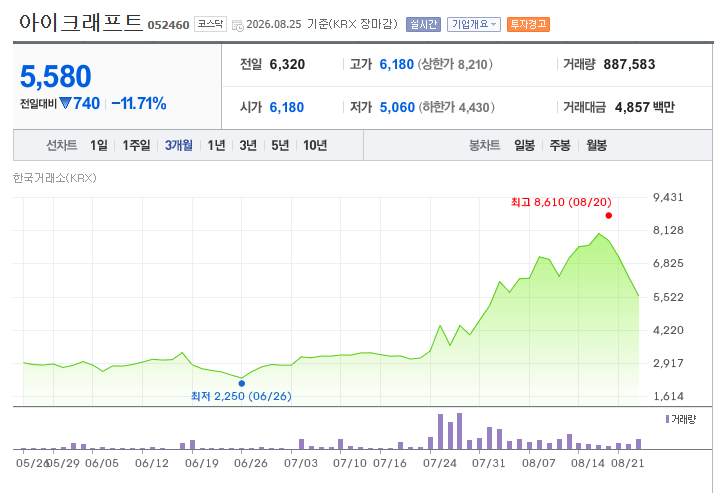Switch to 주봉 candle chart
Viewport: 714px width, 493px height.
560,146
